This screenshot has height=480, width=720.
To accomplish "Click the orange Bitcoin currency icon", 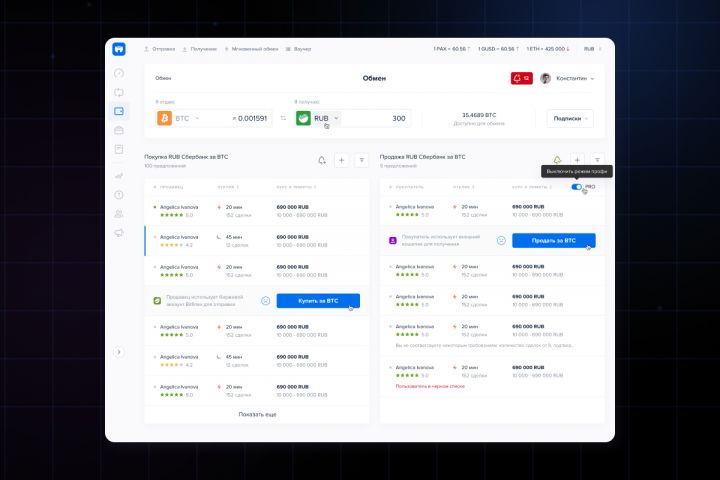I will 164,118.
